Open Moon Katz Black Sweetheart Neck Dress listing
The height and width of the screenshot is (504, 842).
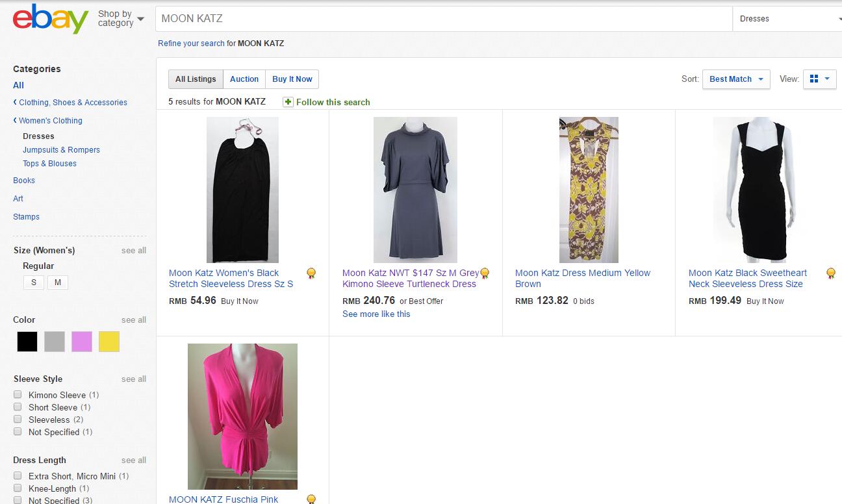(748, 279)
